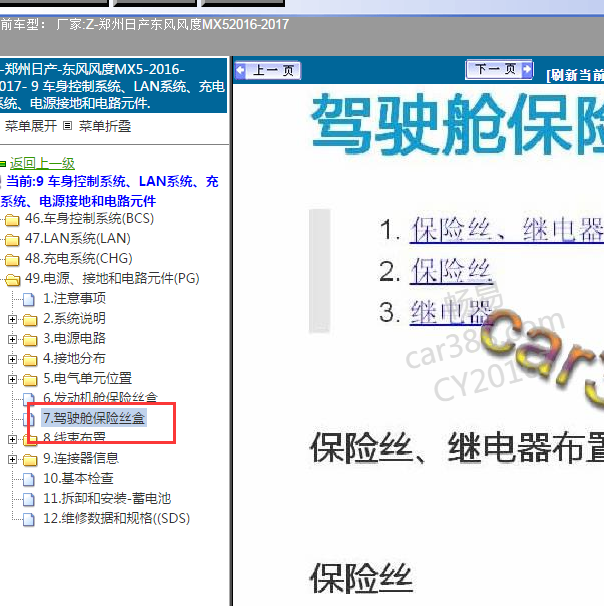Open folder 48.充电系统(CHG)

coord(78,258)
